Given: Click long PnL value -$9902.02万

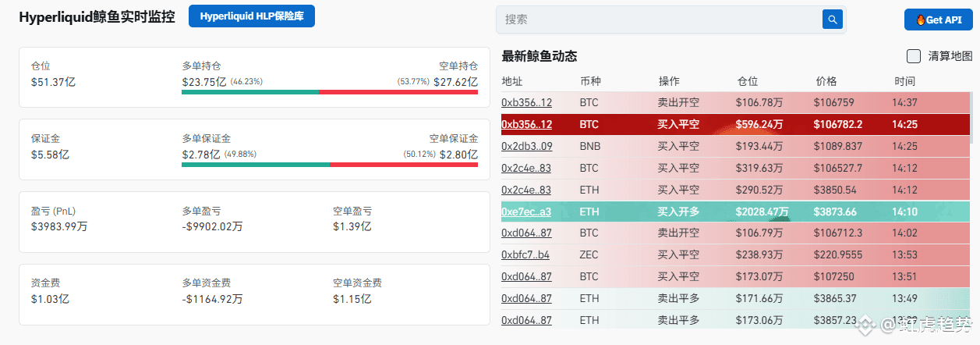Looking at the screenshot, I should point(213,226).
